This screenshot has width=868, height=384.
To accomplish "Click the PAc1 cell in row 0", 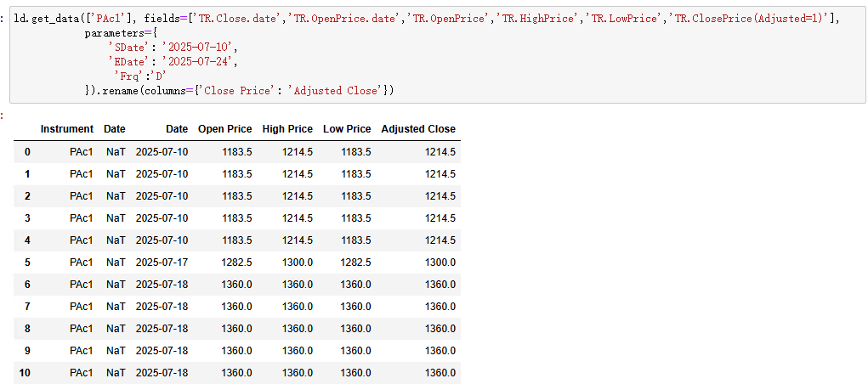I will click(x=82, y=151).
